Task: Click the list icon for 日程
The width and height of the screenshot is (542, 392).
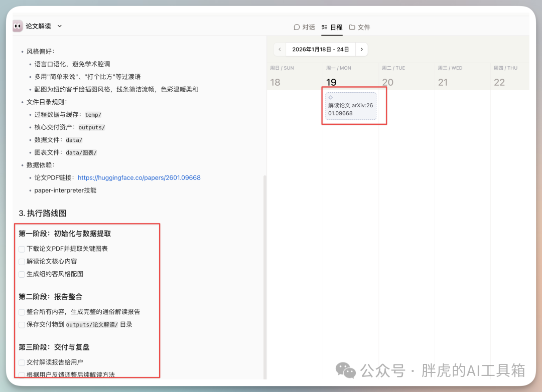Action: pyautogui.click(x=325, y=27)
